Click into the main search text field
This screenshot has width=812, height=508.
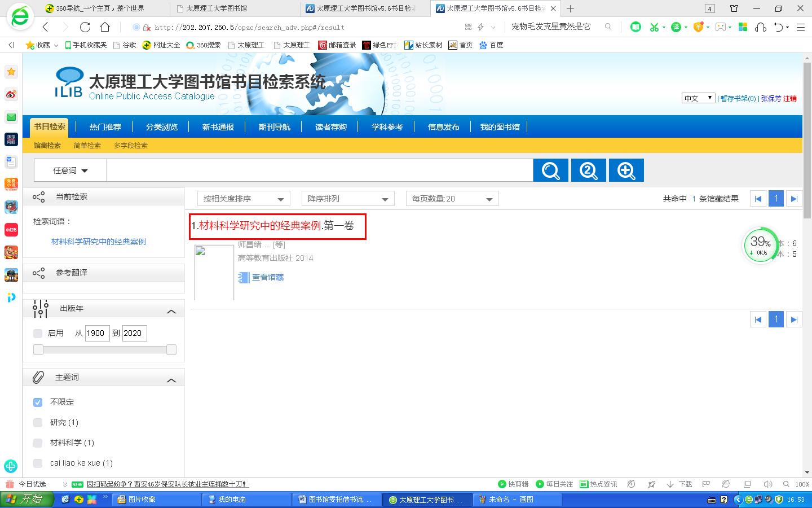[x=319, y=170]
